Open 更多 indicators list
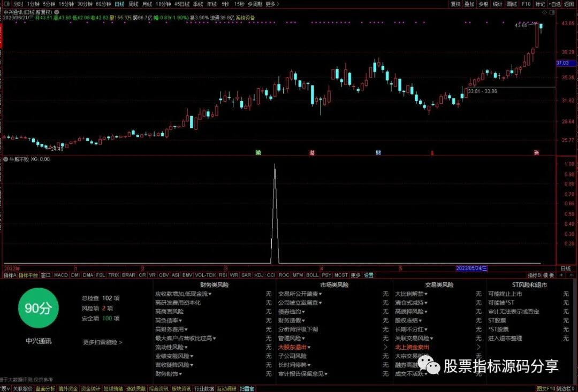578x392 pixels. coord(355,275)
